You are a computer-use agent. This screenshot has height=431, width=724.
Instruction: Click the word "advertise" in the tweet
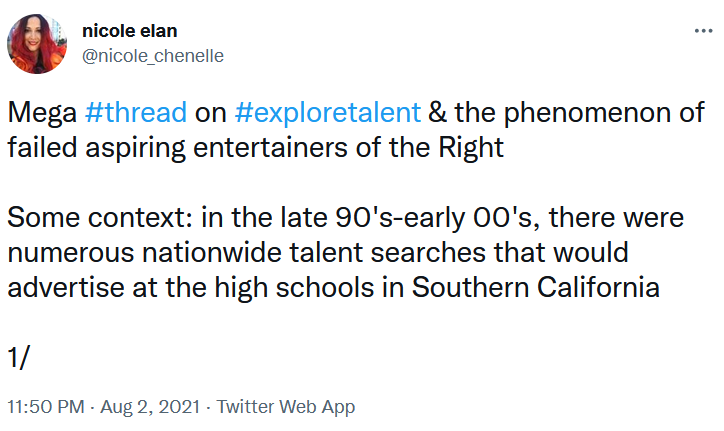coord(66,287)
